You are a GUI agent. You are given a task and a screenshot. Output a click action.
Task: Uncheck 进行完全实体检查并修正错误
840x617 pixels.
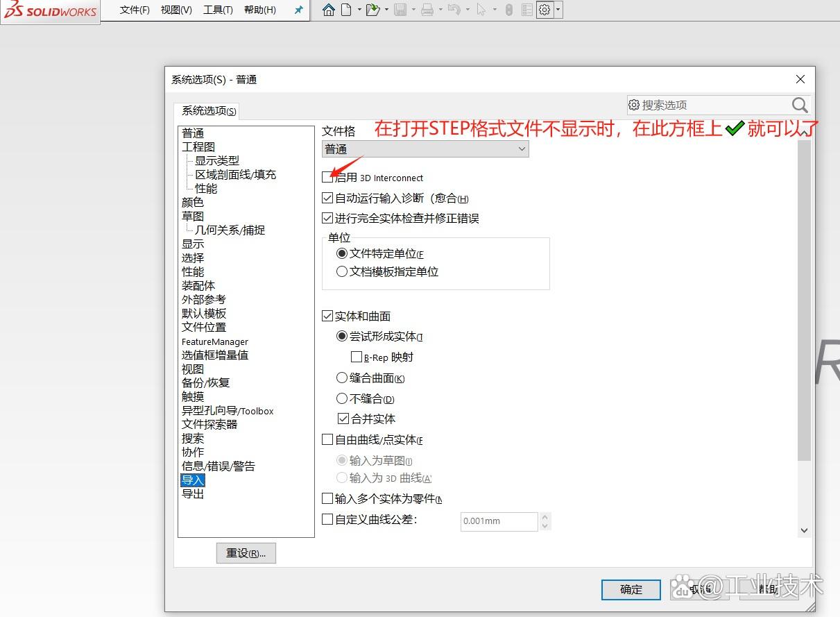[x=327, y=218]
